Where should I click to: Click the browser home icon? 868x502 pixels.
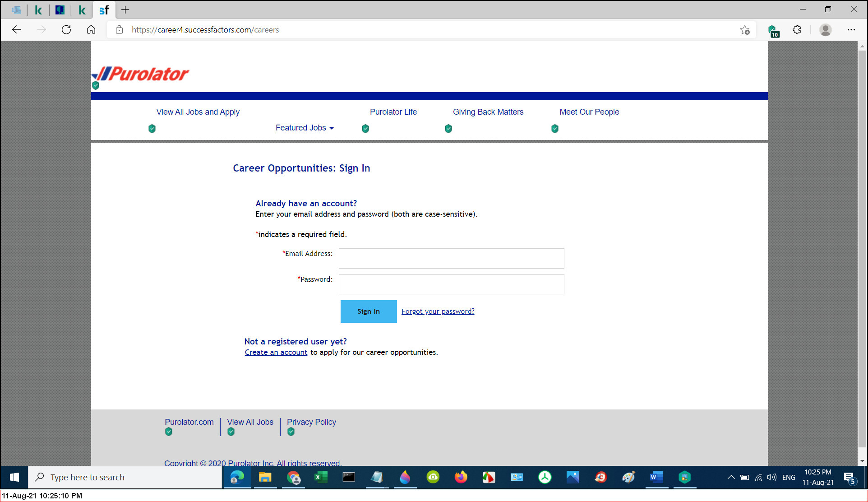[x=91, y=30]
